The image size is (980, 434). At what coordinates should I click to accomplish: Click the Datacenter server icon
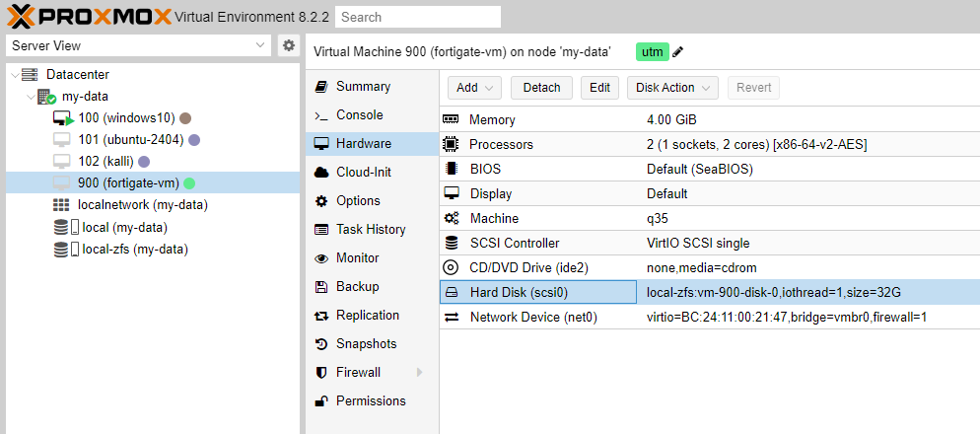30,74
